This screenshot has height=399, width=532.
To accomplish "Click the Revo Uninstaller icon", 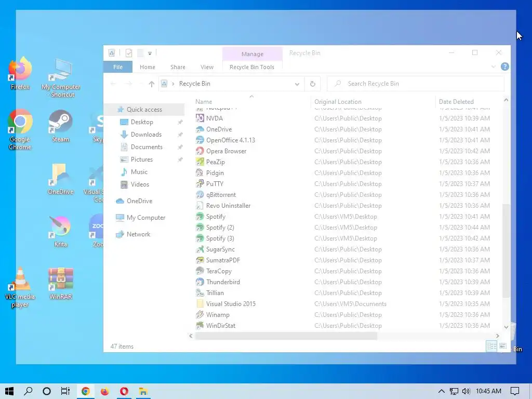I will tap(200, 206).
